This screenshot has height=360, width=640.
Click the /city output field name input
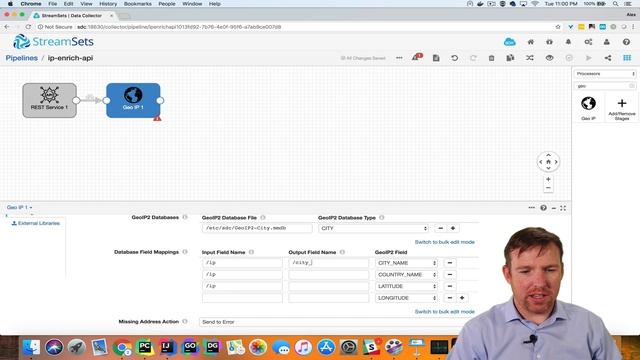328,263
